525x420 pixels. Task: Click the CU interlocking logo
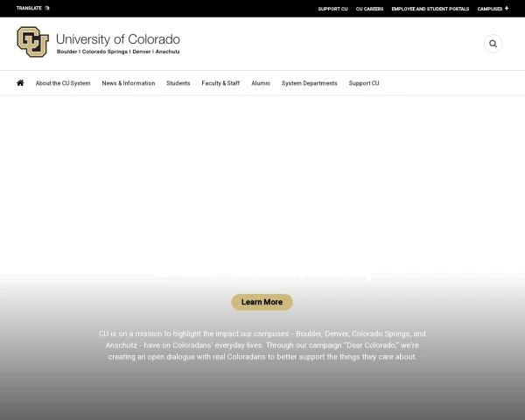pos(33,42)
